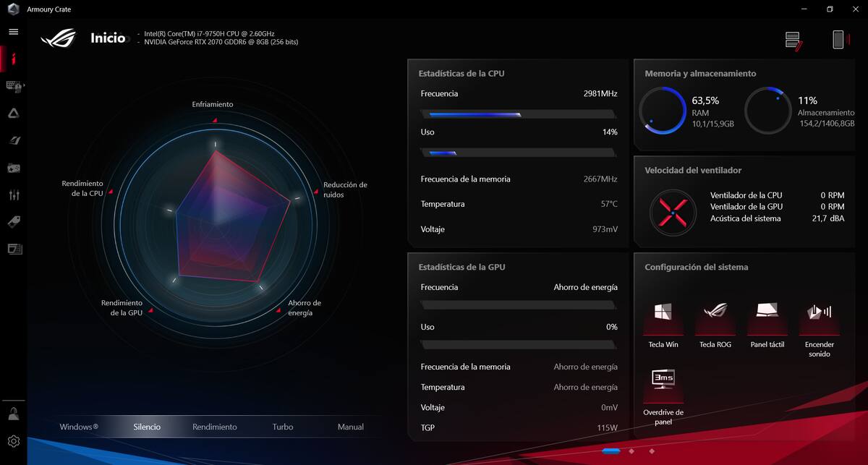Click the 57°C CPU temperature value
The height and width of the screenshot is (465, 868).
coord(609,204)
